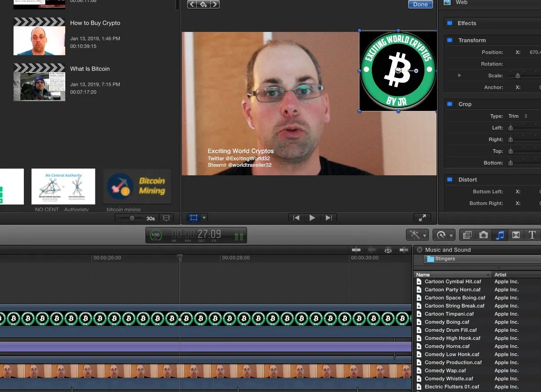Select Electric Flutters 01.caf
Image resolution: width=541 pixels, height=392 pixels.
coord(452,387)
